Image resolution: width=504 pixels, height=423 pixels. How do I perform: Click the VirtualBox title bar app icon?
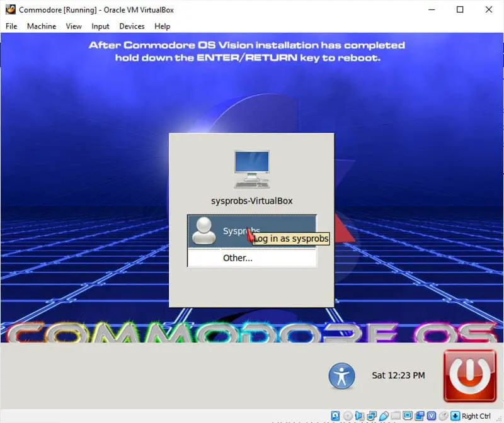coord(11,9)
